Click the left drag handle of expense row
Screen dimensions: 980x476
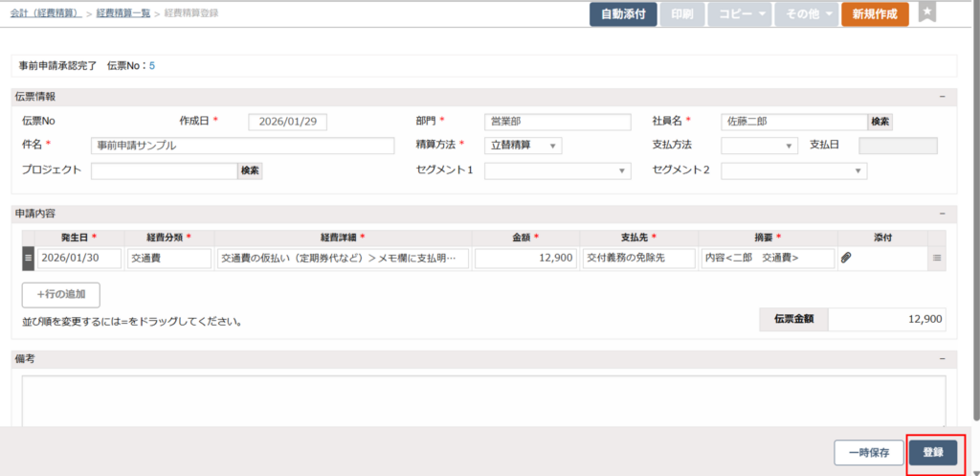click(28, 258)
